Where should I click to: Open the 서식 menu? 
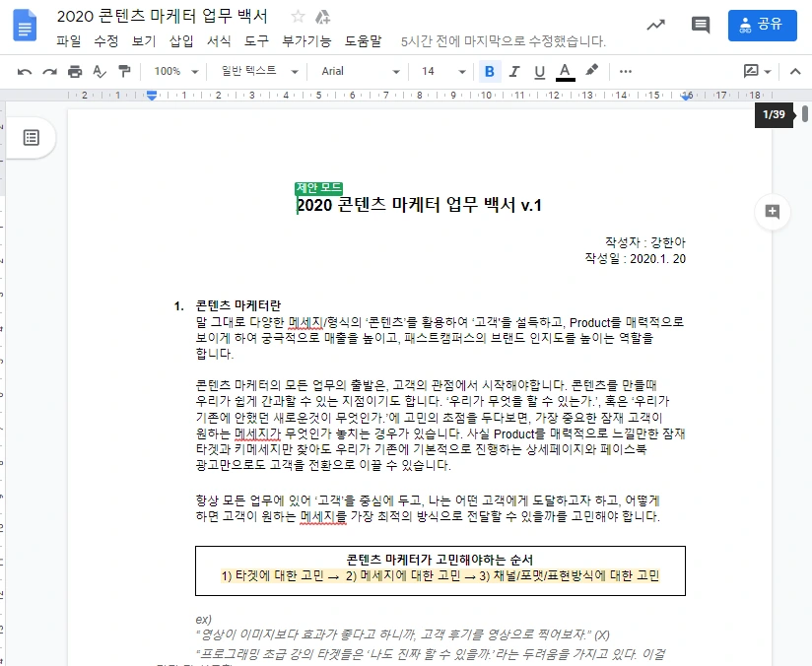[x=219, y=41]
